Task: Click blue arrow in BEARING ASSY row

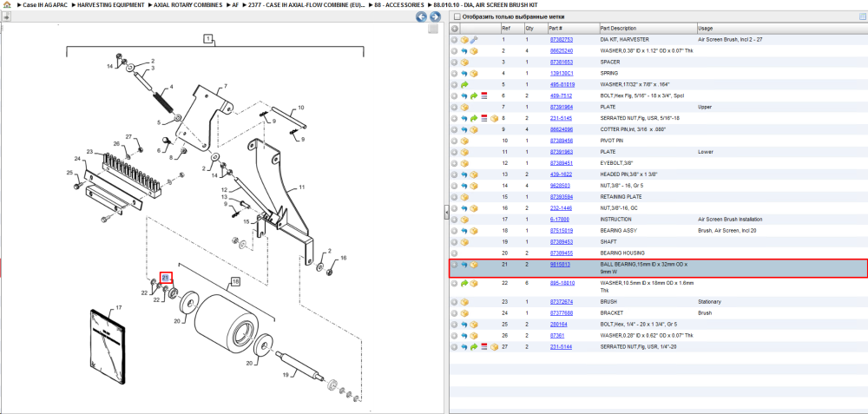Action: click(x=464, y=231)
